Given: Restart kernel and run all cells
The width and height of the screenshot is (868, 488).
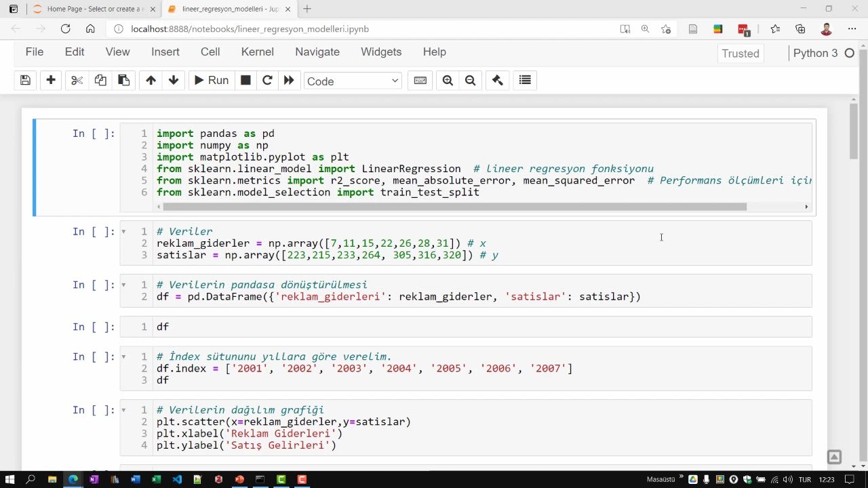Looking at the screenshot, I should (289, 80).
